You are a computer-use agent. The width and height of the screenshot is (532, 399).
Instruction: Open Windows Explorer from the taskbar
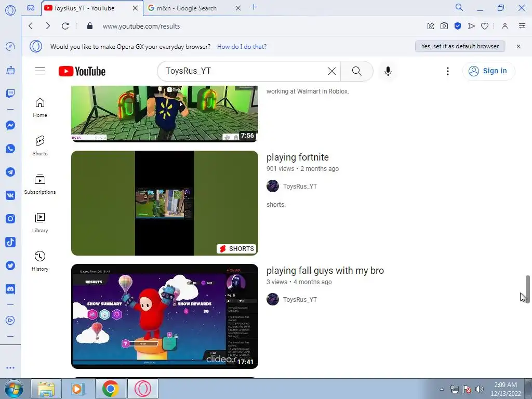[x=46, y=389]
